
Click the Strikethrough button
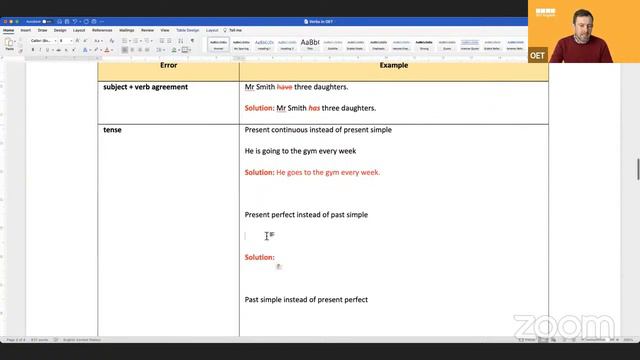click(58, 50)
